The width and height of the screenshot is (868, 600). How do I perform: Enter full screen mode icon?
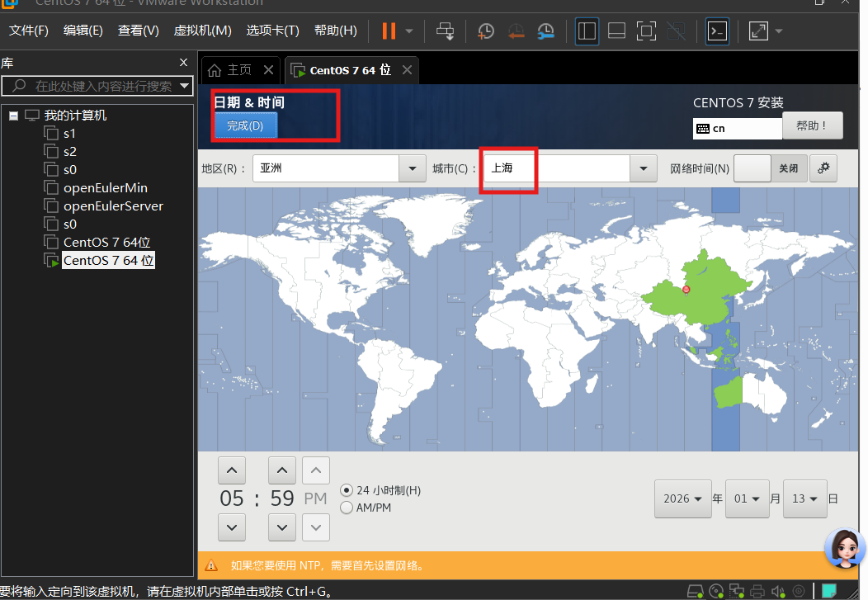(646, 31)
